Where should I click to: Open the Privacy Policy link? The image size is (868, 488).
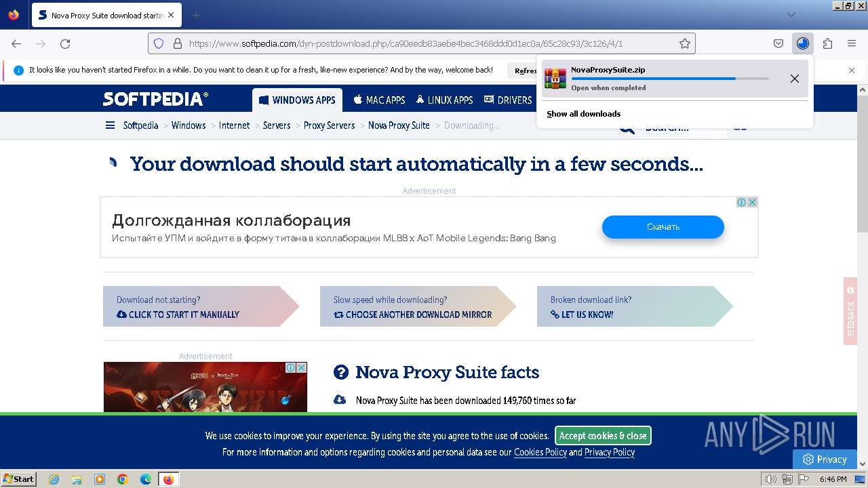coord(610,452)
